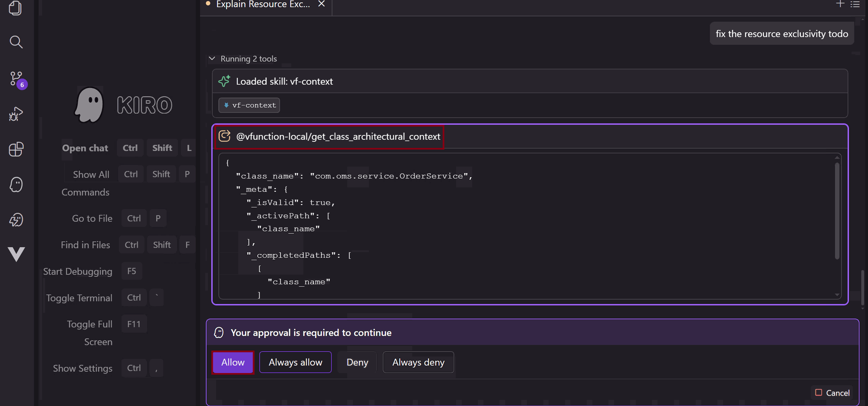This screenshot has height=406, width=868.
Task: Open Search from the activity bar
Action: pos(16,42)
